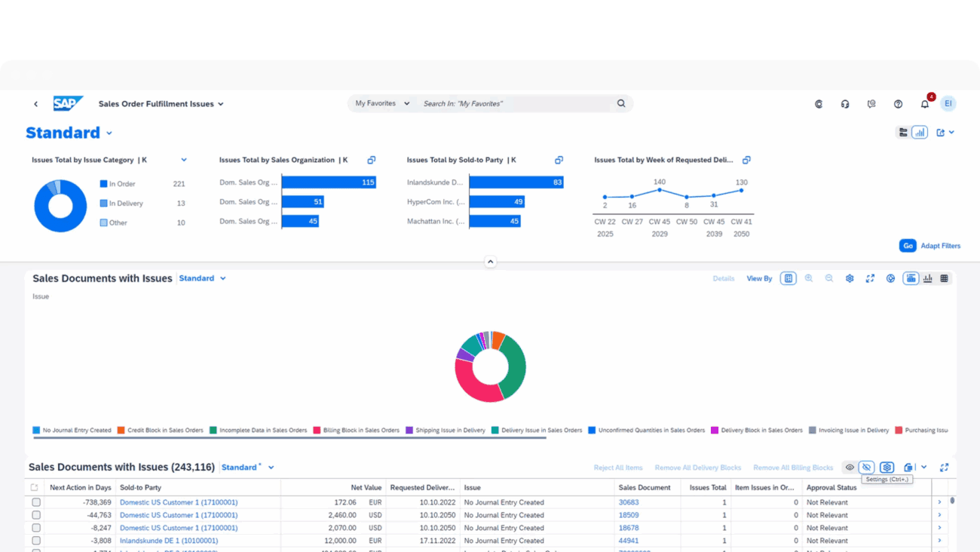Image resolution: width=980 pixels, height=552 pixels.
Task: Open chart type donut icon
Action: [x=890, y=278]
